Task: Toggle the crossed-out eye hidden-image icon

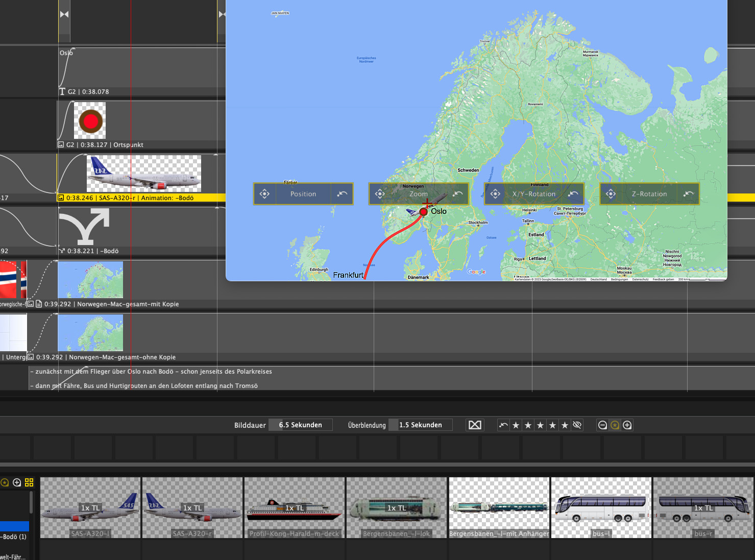Action: pyautogui.click(x=577, y=425)
